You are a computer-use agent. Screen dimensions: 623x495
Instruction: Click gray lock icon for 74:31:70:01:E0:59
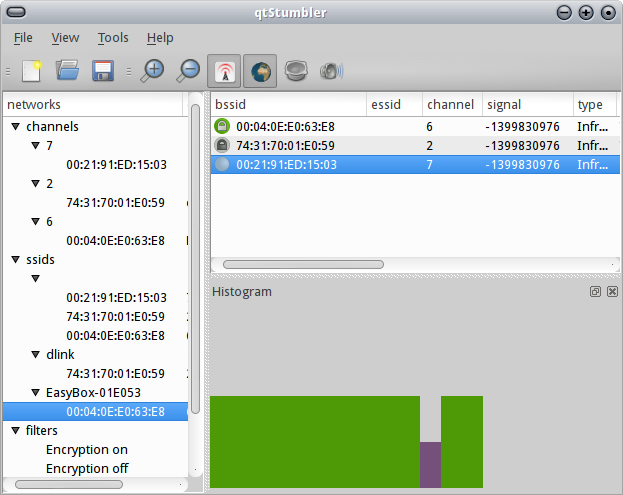click(x=222, y=145)
